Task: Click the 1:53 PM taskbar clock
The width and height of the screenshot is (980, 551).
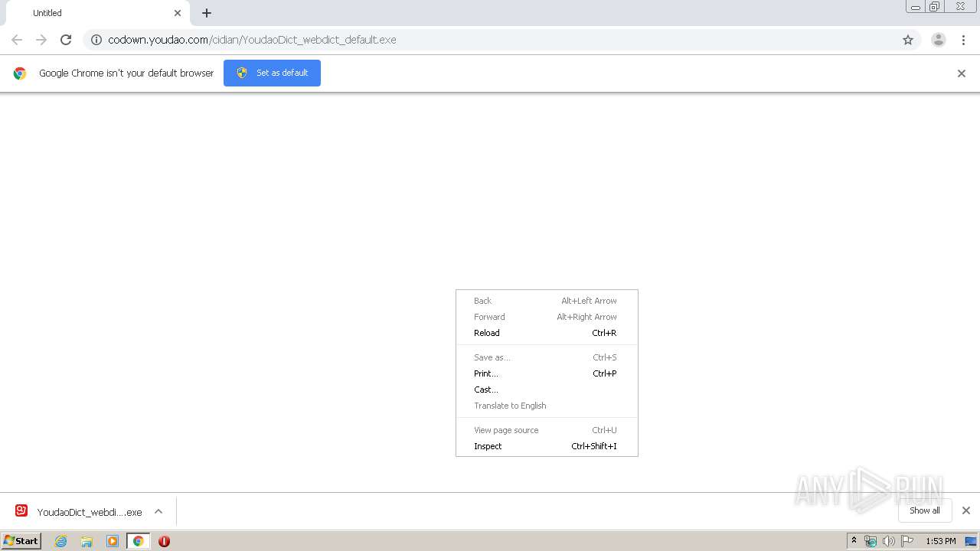Action: (x=940, y=541)
